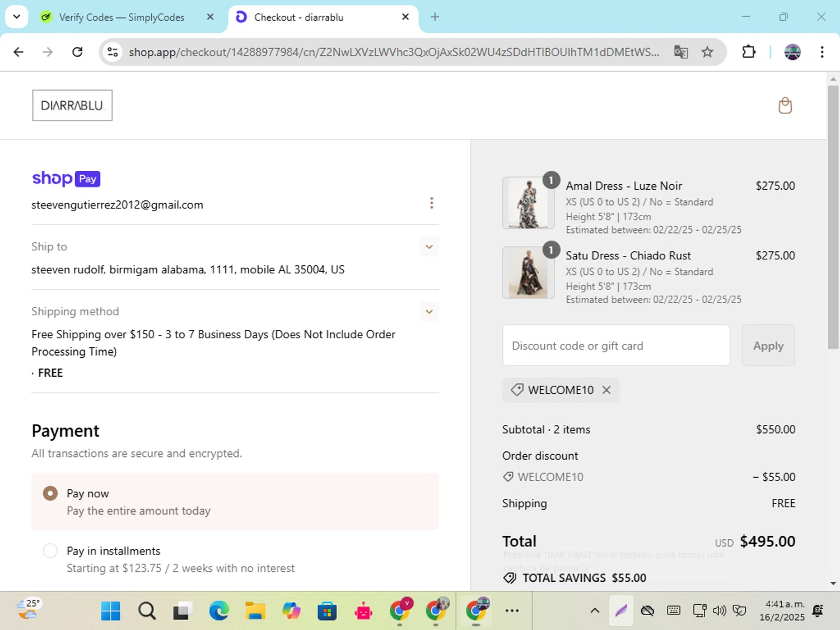Bookmark this page with the star icon

tap(707, 52)
